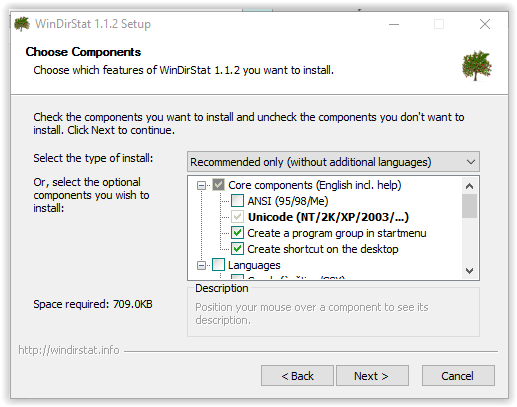
Task: Select the ANSI (95/98/Me) label
Action: tap(288, 201)
